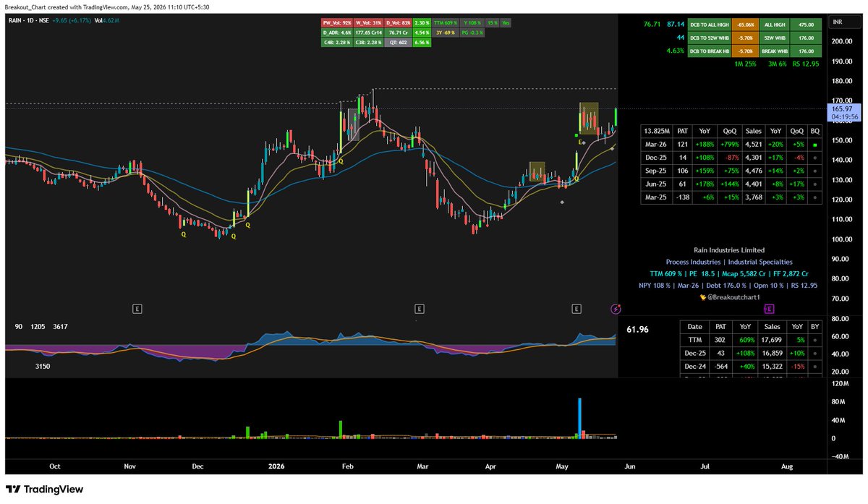Click the 475.00 all-high value

806,24
